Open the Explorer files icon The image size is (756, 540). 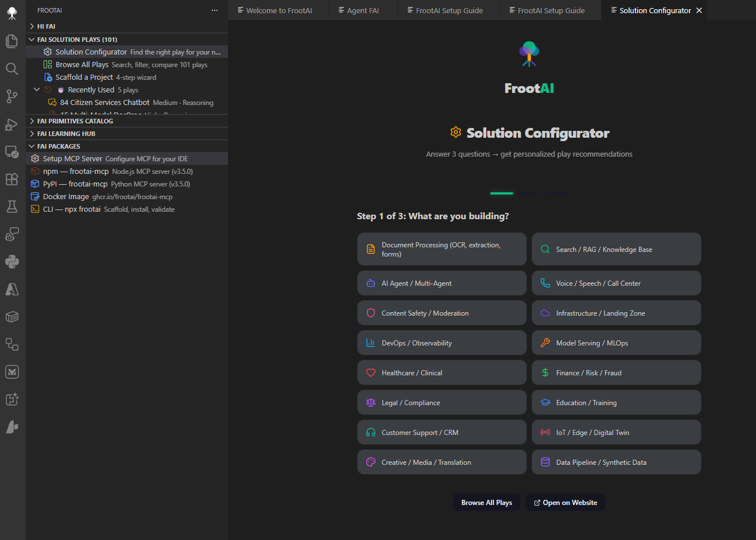click(12, 41)
